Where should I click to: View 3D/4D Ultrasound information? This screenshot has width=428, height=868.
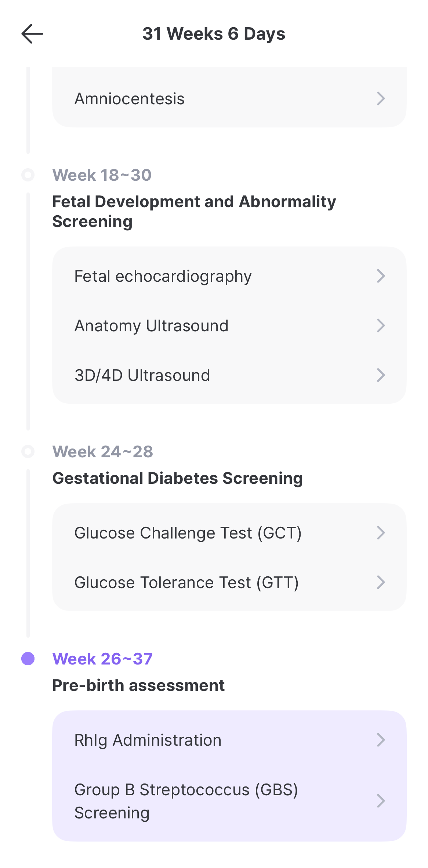pyautogui.click(x=229, y=375)
